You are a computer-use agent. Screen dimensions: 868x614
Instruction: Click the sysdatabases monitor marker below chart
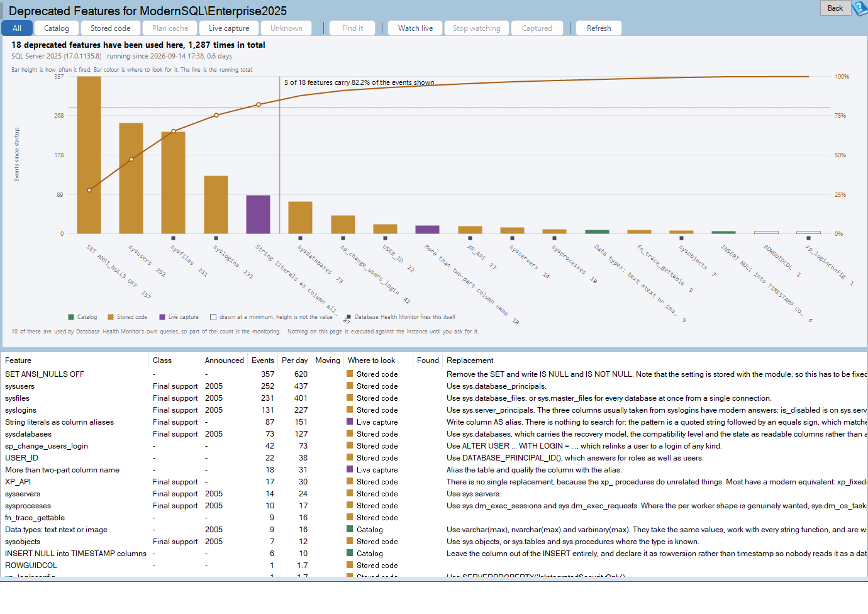(301, 238)
